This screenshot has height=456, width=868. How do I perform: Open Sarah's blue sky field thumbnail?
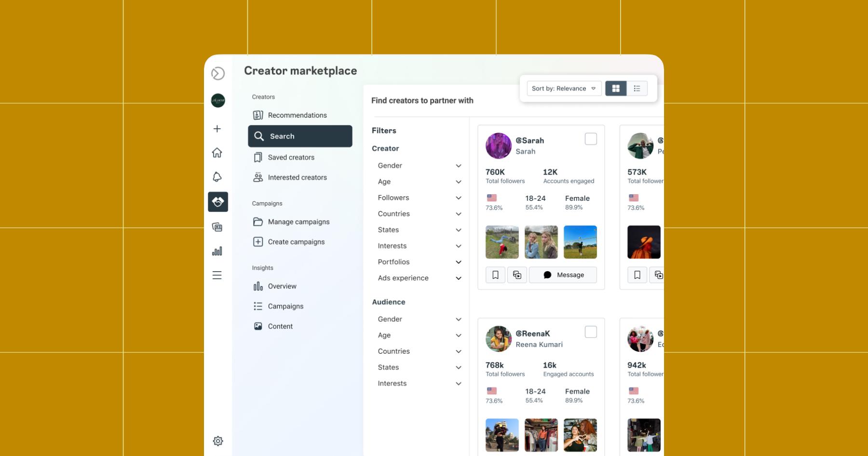coord(580,242)
